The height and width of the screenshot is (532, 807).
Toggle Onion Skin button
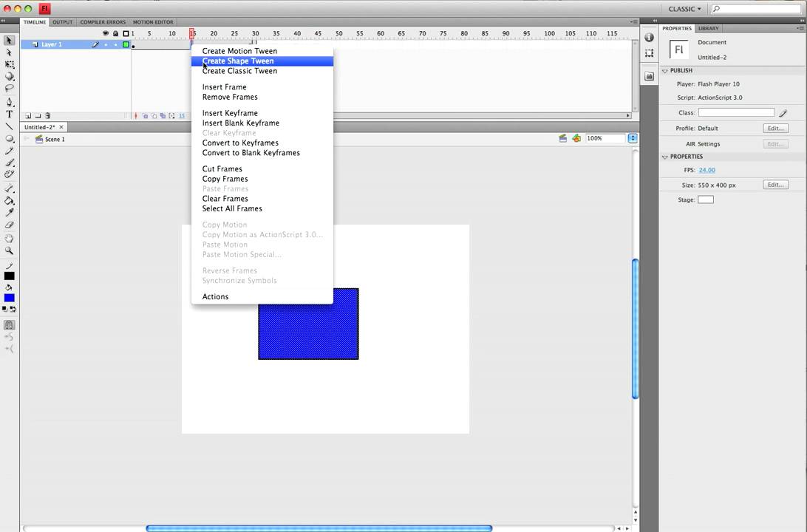tap(145, 116)
